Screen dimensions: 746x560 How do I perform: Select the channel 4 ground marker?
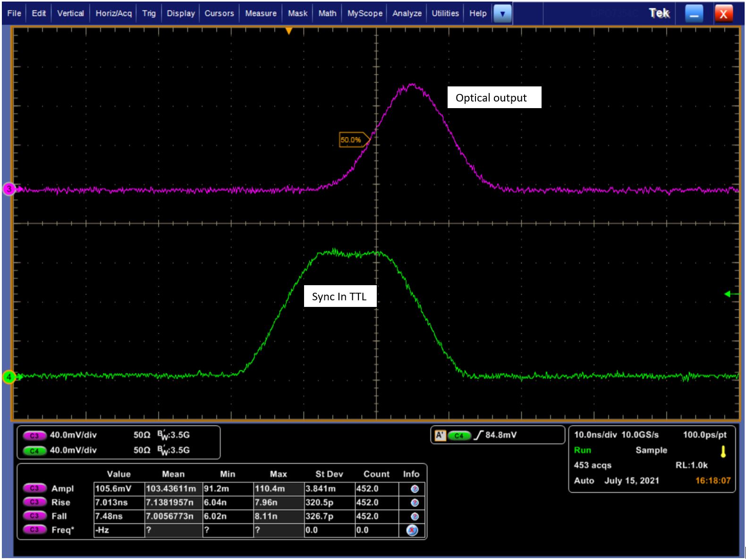(x=9, y=377)
